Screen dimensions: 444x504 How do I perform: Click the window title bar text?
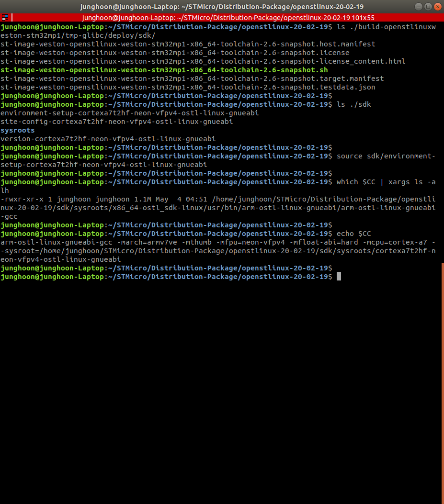click(x=222, y=7)
